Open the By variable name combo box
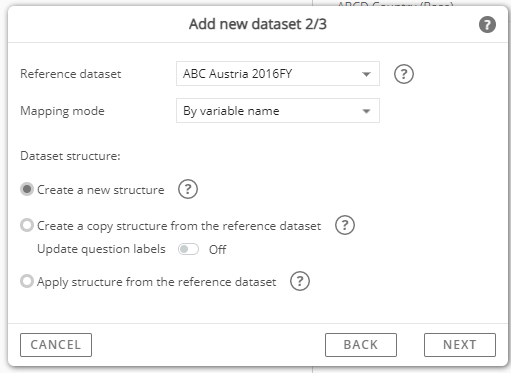This screenshot has height=373, width=511. [278, 111]
